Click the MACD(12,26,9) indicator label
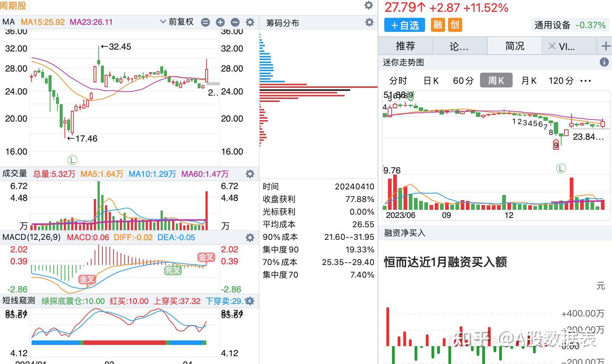Image resolution: width=612 pixels, height=364 pixels. click(x=32, y=237)
